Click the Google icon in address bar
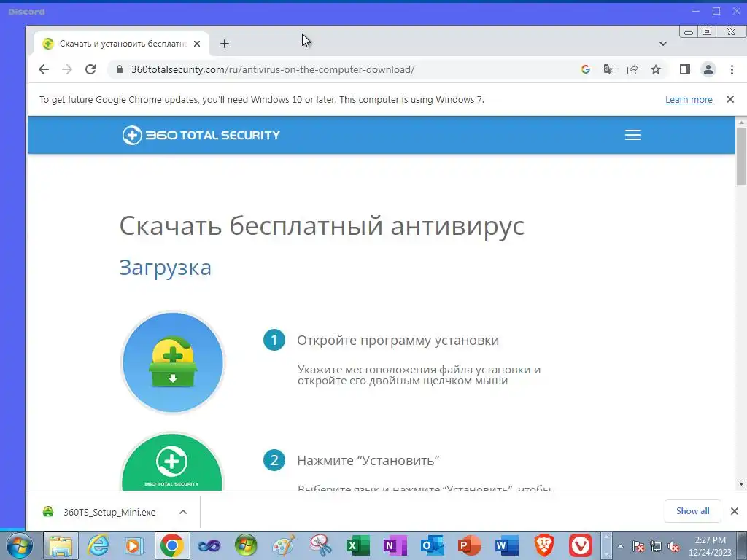This screenshot has width=747, height=560. point(586,69)
